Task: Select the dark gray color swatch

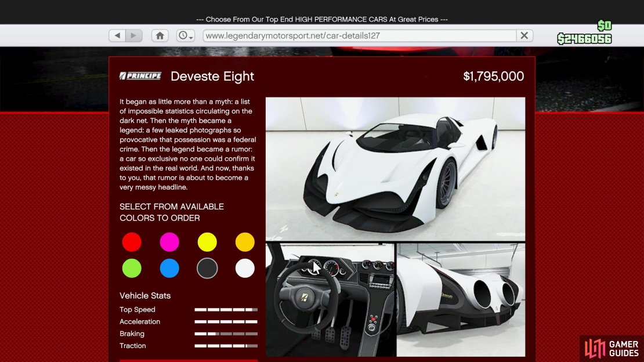Action: tap(207, 269)
